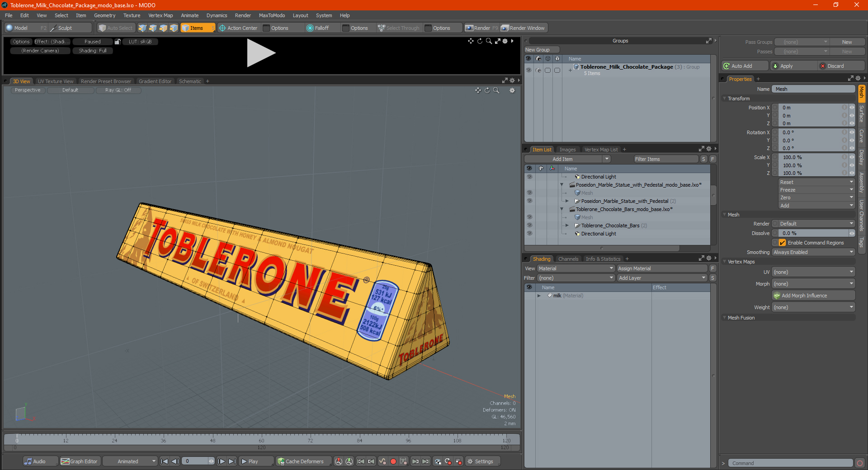Switch to Images tab

coord(567,150)
